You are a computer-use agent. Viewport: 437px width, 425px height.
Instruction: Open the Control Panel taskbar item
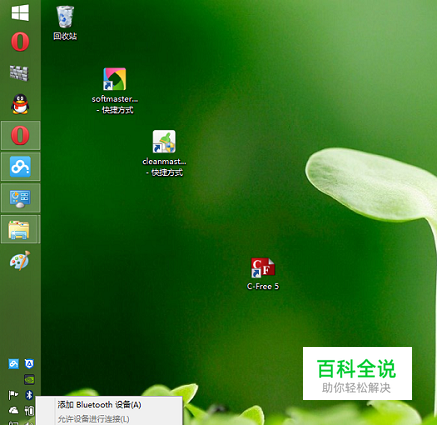pos(20,198)
